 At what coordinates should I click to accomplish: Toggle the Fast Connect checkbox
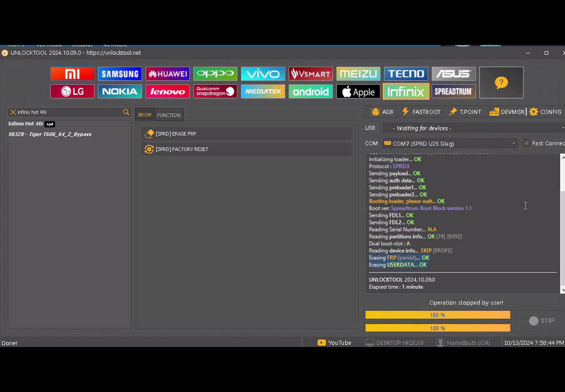(526, 144)
